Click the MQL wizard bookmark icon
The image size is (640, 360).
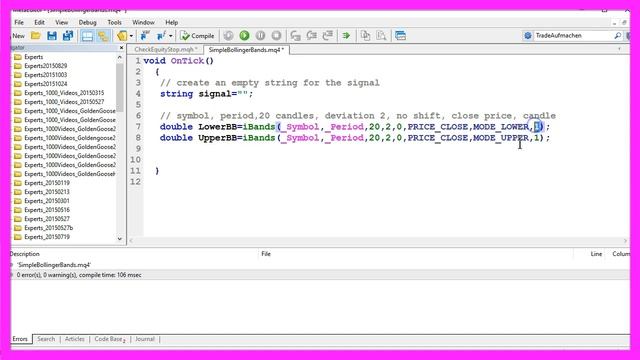pos(122,36)
